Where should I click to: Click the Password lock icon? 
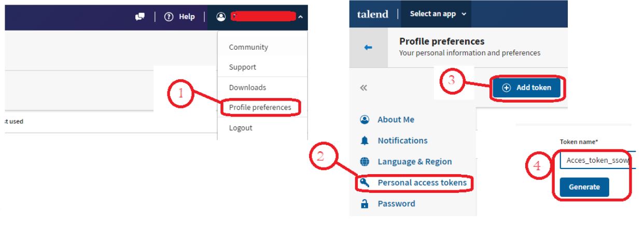coord(363,204)
